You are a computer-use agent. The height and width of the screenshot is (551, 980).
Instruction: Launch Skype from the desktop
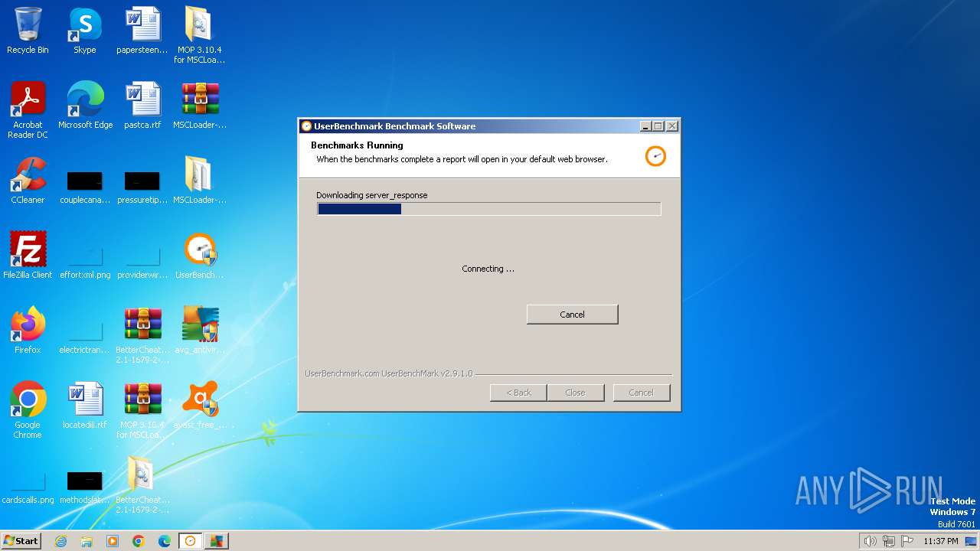point(85,31)
